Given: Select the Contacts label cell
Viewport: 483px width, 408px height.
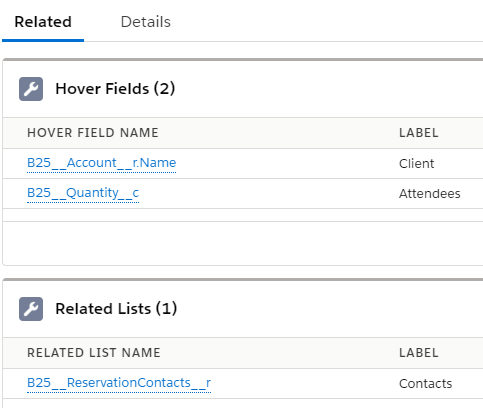Looking at the screenshot, I should [x=426, y=384].
